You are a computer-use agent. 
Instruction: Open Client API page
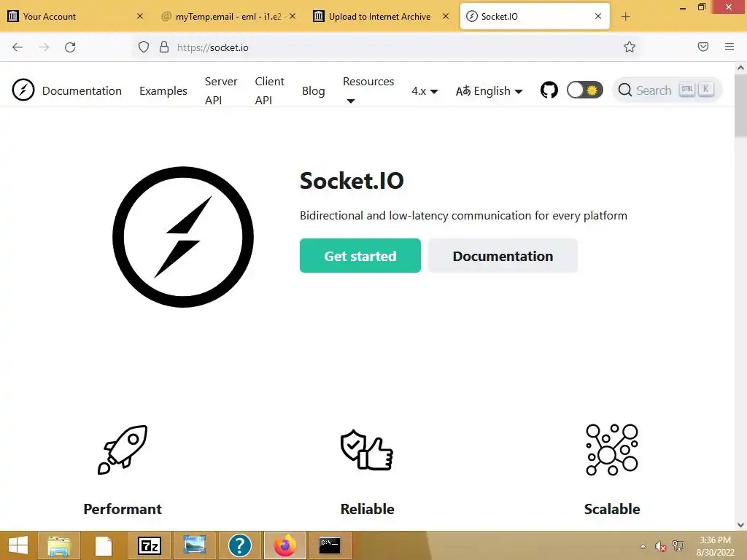tap(269, 90)
